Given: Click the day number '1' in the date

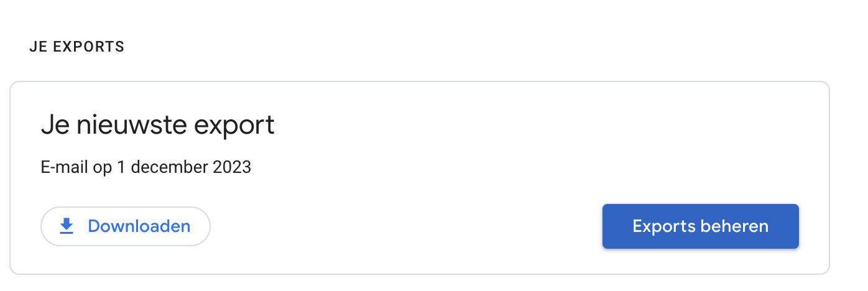Looking at the screenshot, I should coord(121,167).
